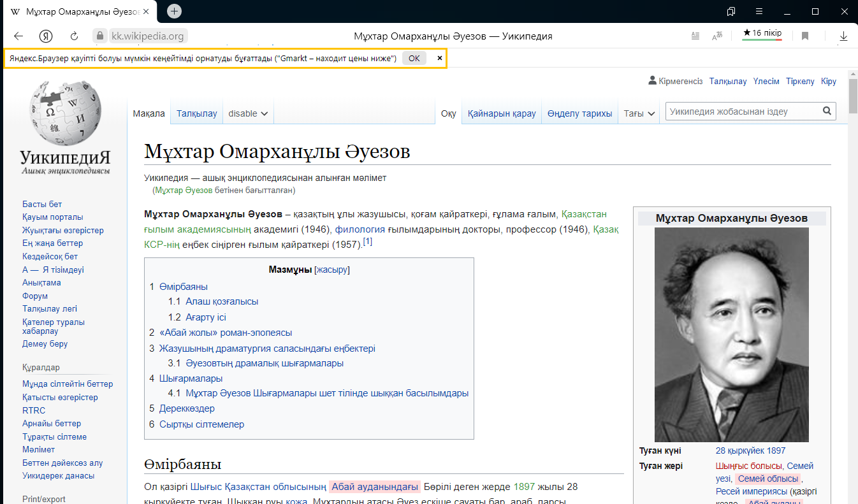Close the extension warning notification bar

[x=439, y=58]
